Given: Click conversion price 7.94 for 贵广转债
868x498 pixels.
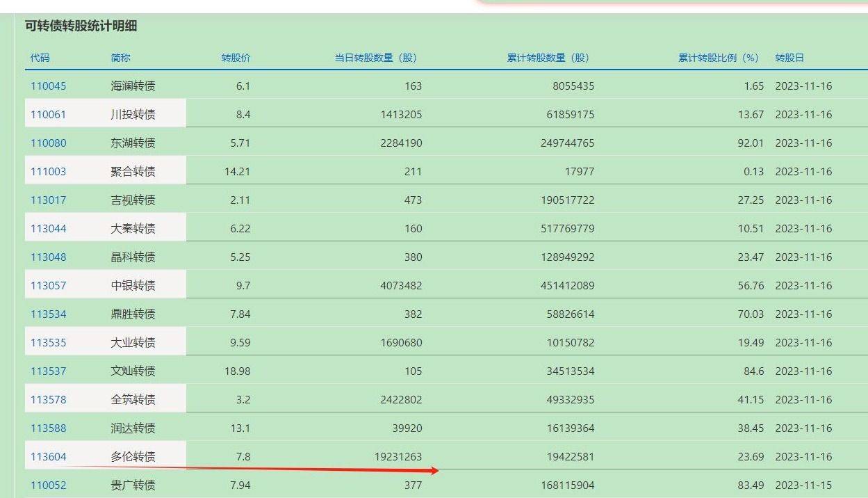Looking at the screenshot, I should tap(240, 485).
